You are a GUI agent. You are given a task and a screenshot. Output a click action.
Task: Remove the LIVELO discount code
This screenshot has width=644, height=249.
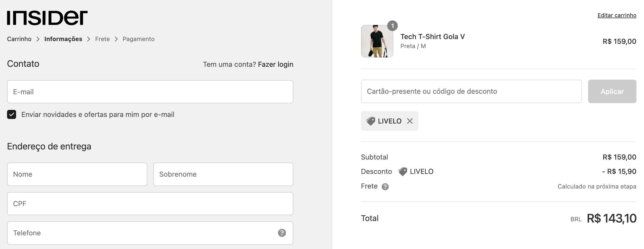coord(410,121)
